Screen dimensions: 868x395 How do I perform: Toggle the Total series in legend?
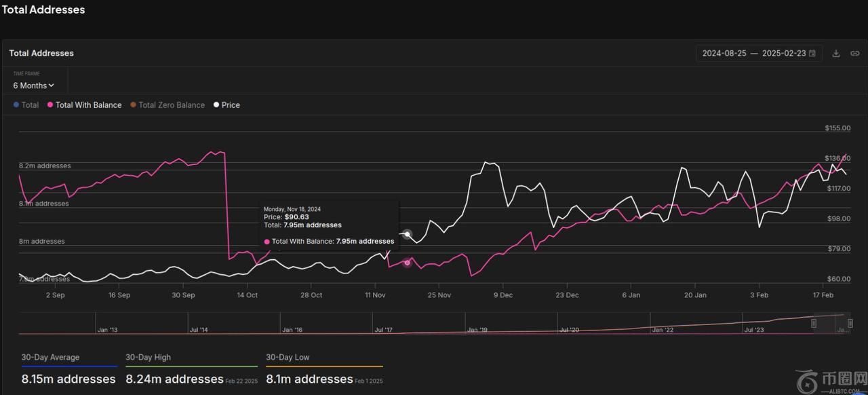tap(26, 105)
